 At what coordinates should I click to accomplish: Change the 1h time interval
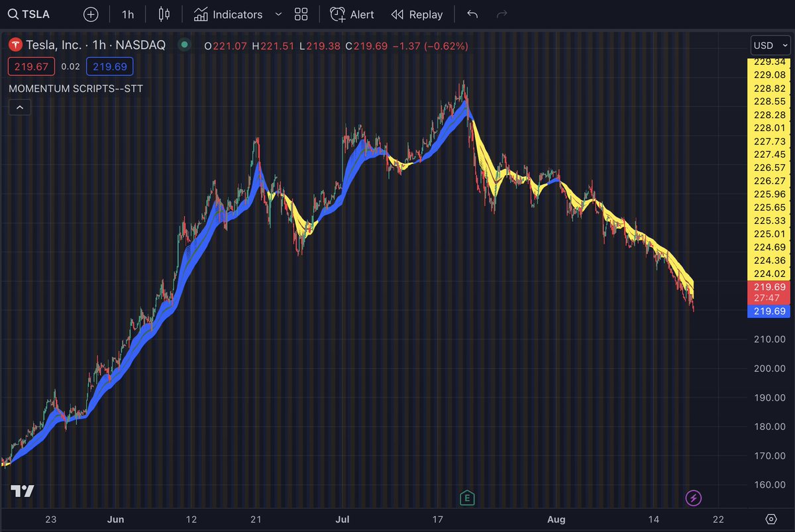128,14
